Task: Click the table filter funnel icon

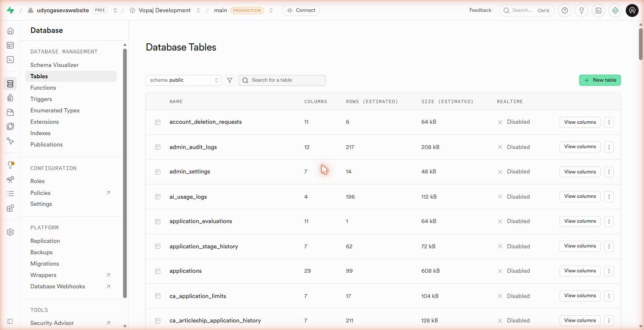Action: (230, 80)
